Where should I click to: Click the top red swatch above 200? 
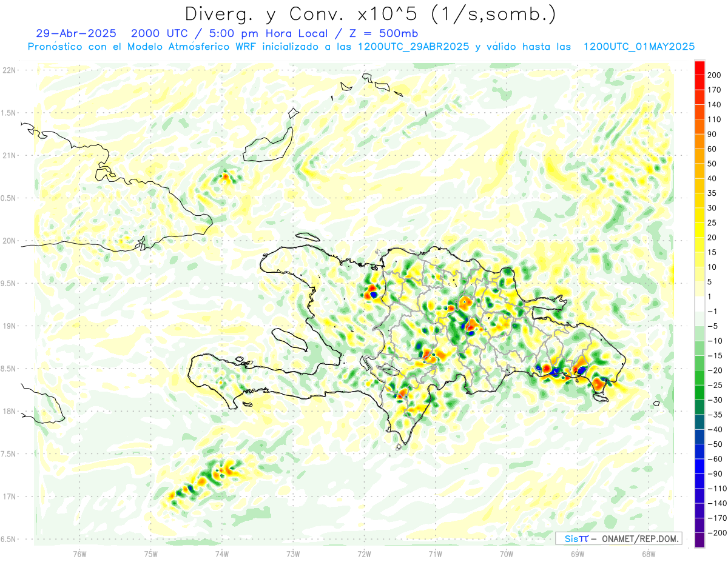tap(699, 68)
